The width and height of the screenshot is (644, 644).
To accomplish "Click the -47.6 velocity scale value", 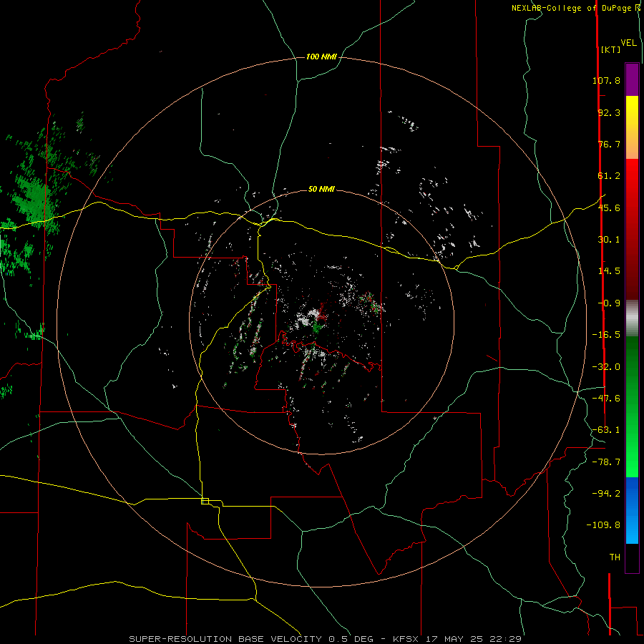I will tap(606, 399).
